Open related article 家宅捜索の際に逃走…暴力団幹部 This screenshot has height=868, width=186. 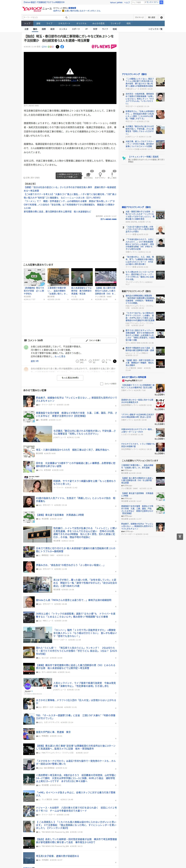pyautogui.click(x=57, y=212)
